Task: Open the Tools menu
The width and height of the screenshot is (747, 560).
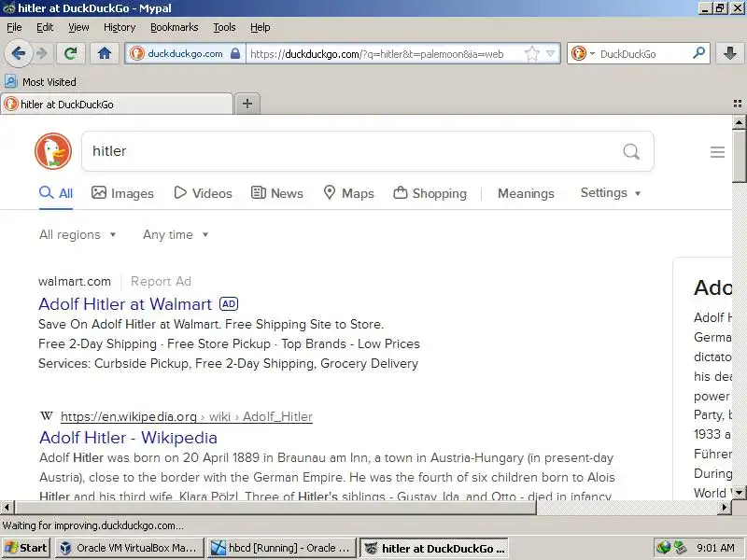Action: coord(224,27)
